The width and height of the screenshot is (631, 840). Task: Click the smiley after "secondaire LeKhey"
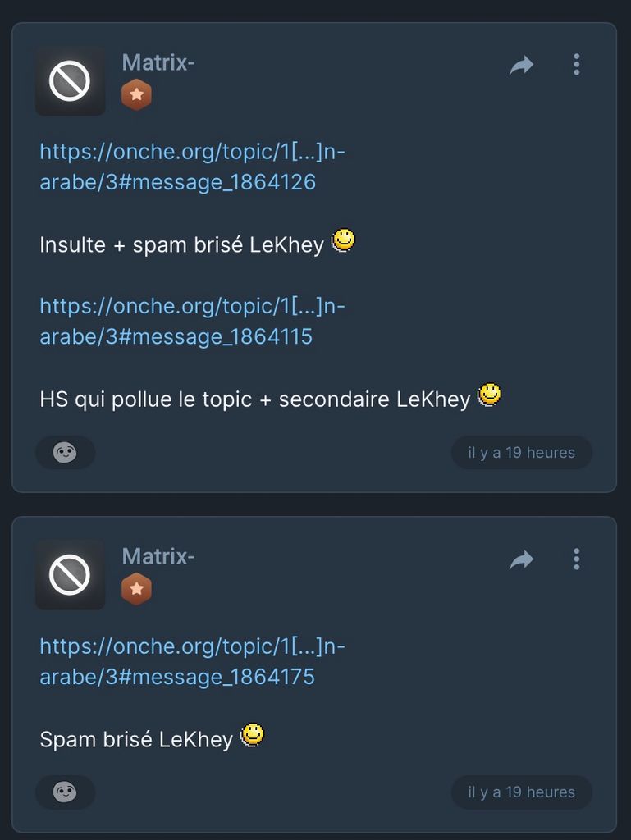pos(489,395)
